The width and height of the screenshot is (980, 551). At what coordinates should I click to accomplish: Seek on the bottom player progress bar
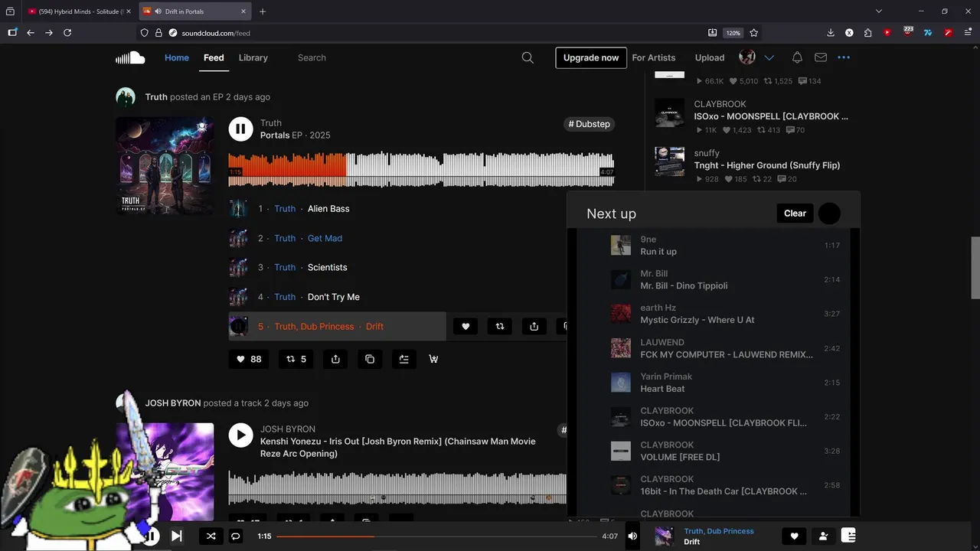[x=436, y=536]
